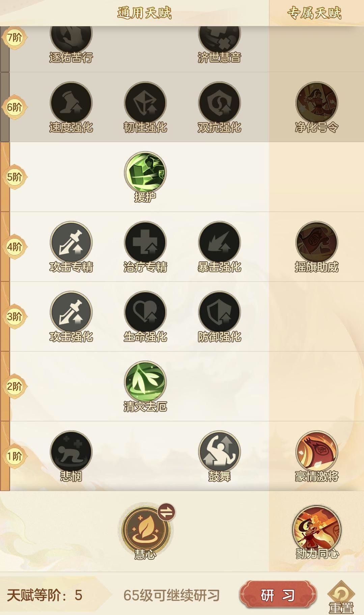Tap the 净化号令 exclusive talent
Image resolution: width=364 pixels, height=615 pixels.
click(x=317, y=103)
